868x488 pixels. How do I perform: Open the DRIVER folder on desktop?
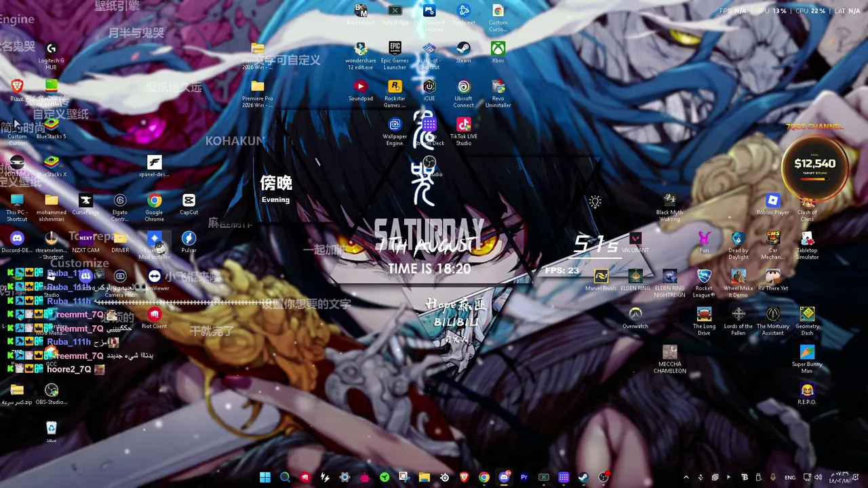click(120, 242)
